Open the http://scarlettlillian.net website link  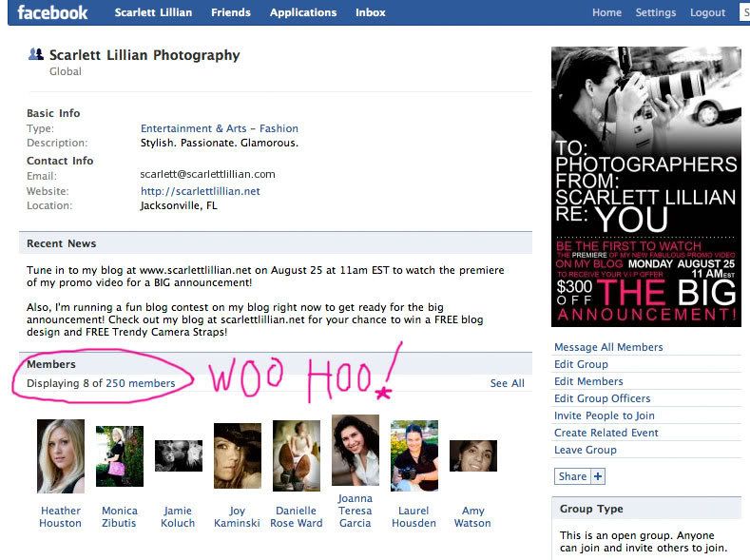[x=200, y=191]
